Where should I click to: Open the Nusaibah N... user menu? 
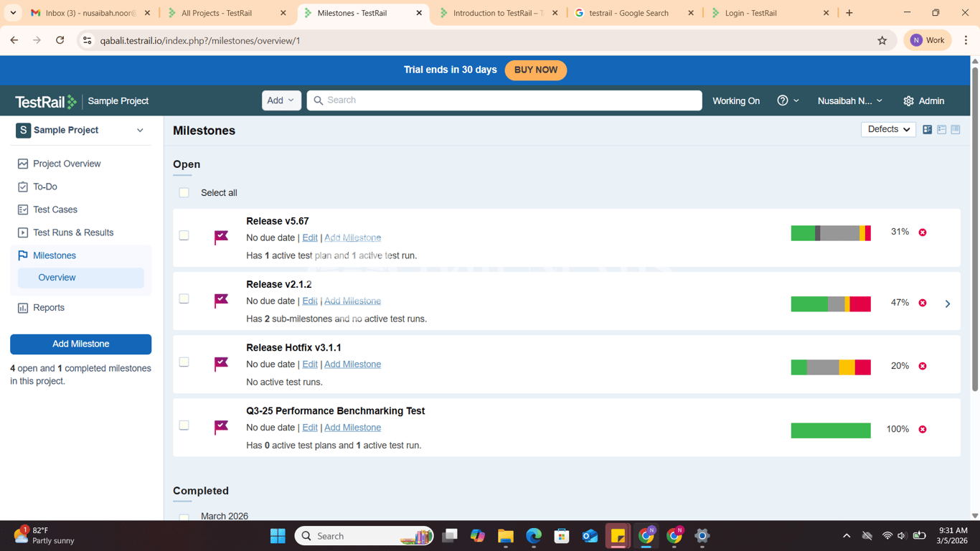(x=850, y=101)
